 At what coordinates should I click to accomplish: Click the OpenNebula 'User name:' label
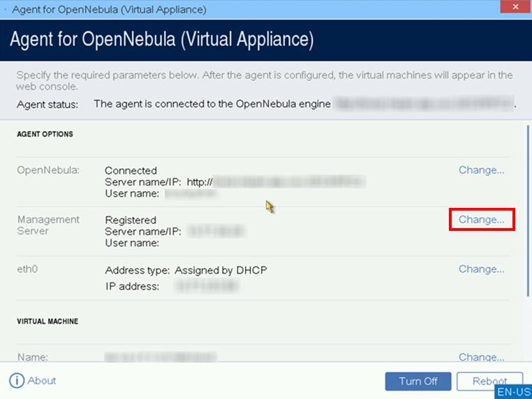coord(132,193)
